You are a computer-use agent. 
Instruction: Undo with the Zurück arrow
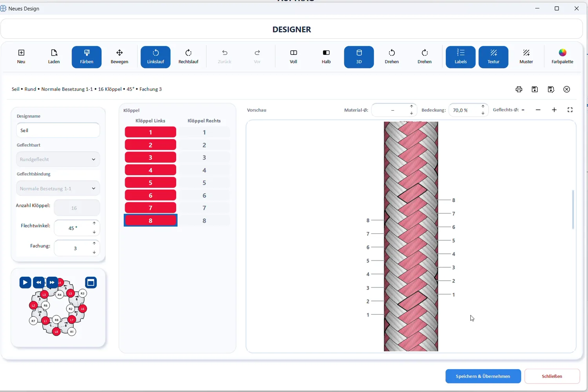(x=225, y=57)
